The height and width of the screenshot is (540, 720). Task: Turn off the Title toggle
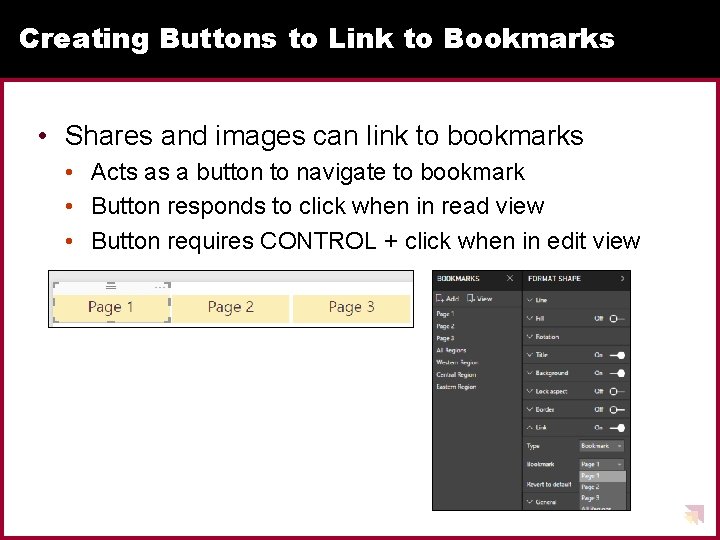coord(617,355)
